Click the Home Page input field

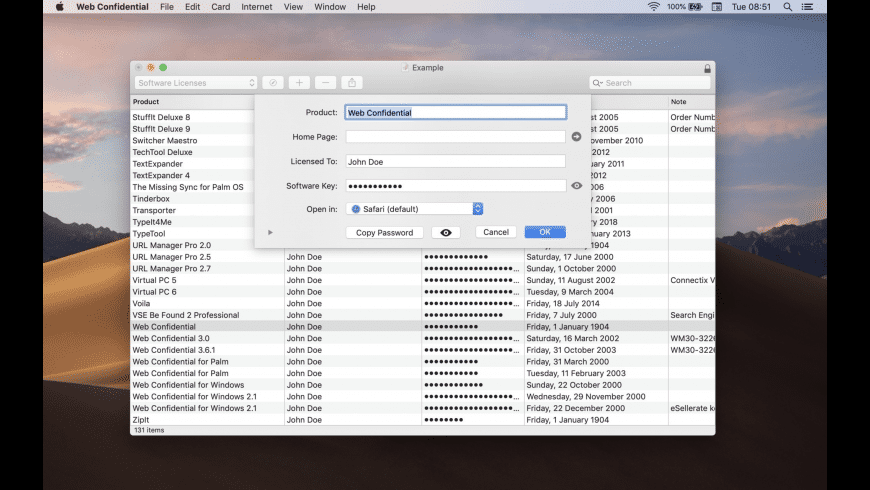[456, 137]
